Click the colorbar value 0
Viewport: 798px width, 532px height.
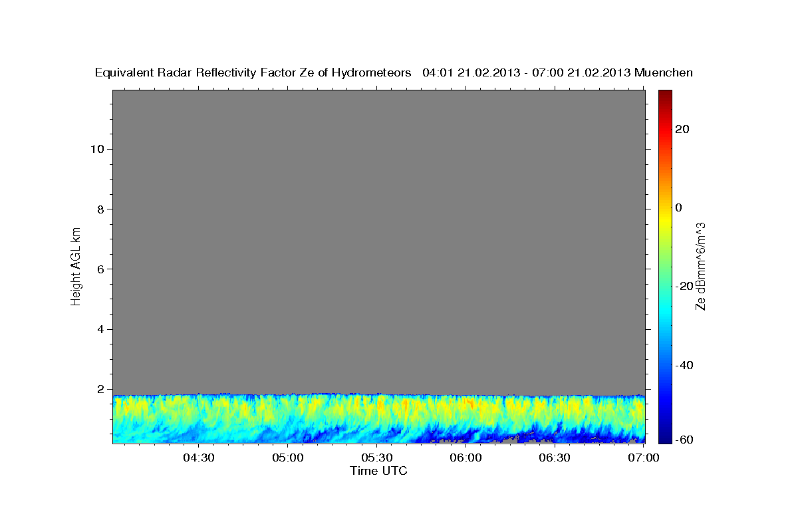point(680,207)
